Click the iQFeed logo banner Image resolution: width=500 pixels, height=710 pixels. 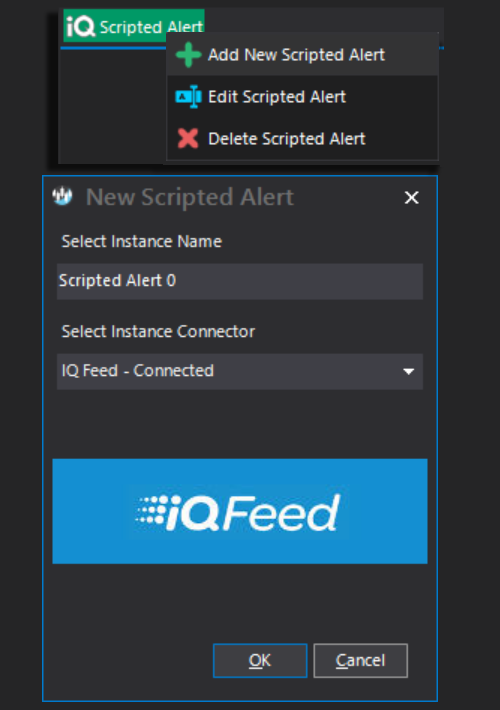click(x=240, y=511)
